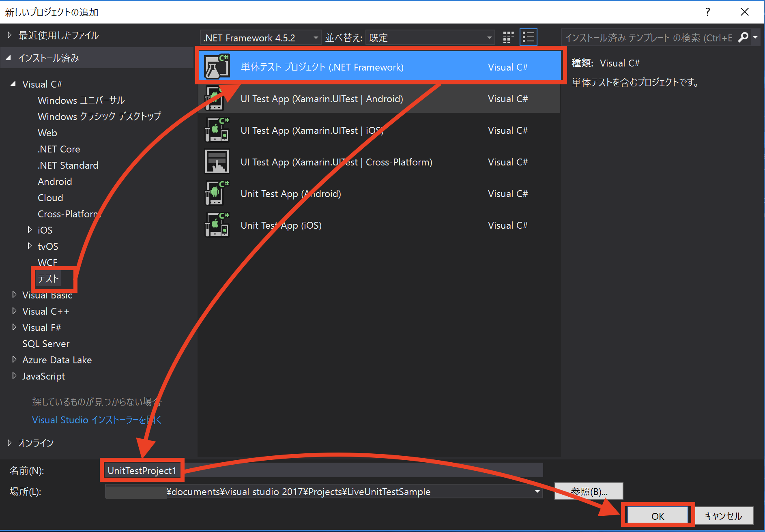The height and width of the screenshot is (532, 765).
Task: Open the .NET Framework 4.5.2 version dropdown
Action: [x=261, y=38]
